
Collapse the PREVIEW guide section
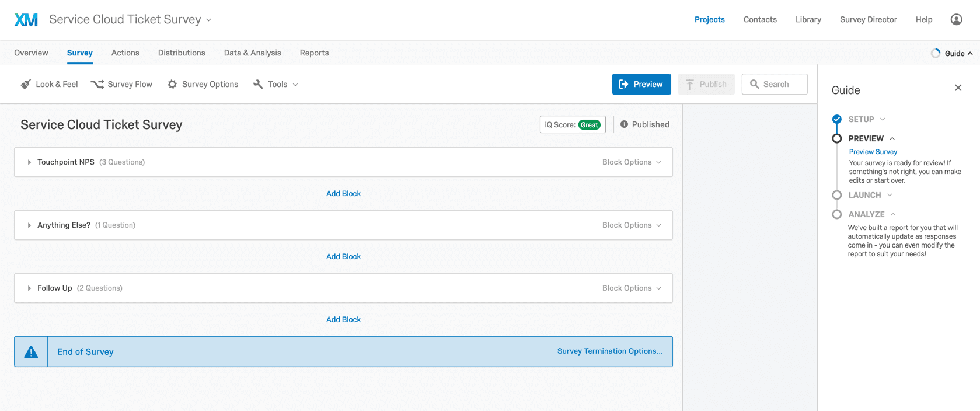892,138
